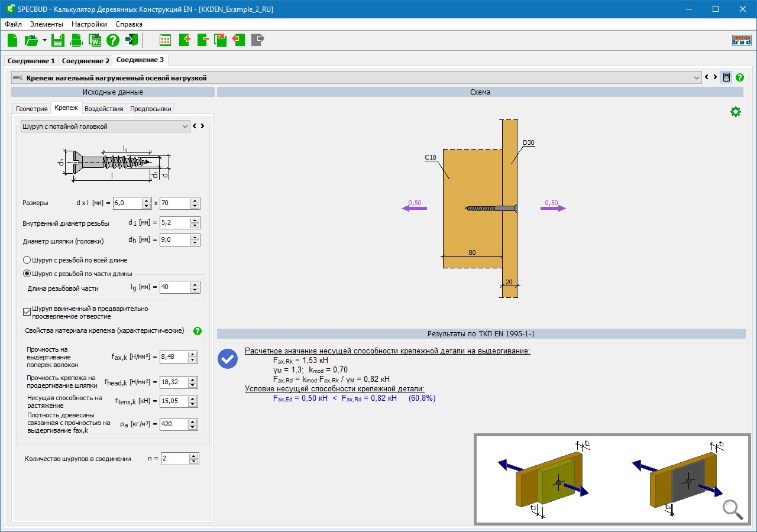Open scheme settings with green gear icon
Image resolution: width=757 pixels, height=532 pixels.
(x=735, y=112)
